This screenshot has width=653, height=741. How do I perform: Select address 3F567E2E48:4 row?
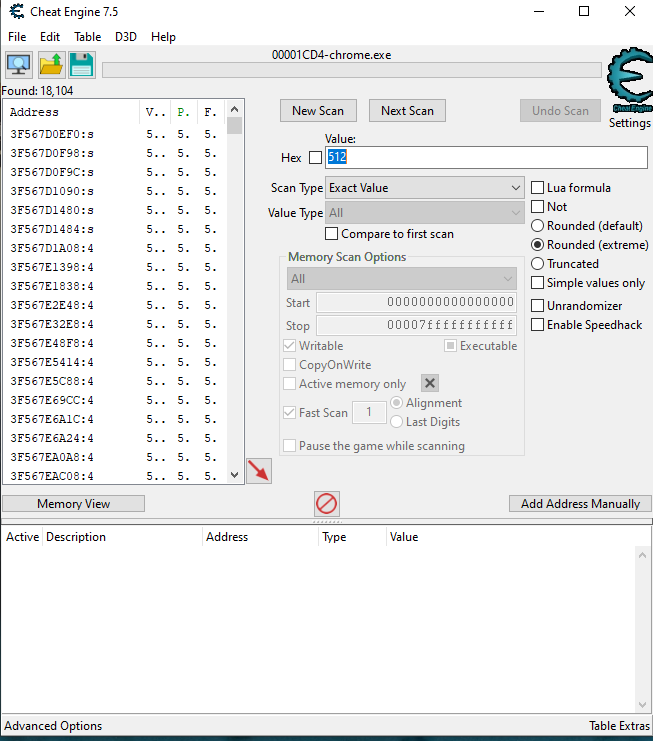[114, 305]
